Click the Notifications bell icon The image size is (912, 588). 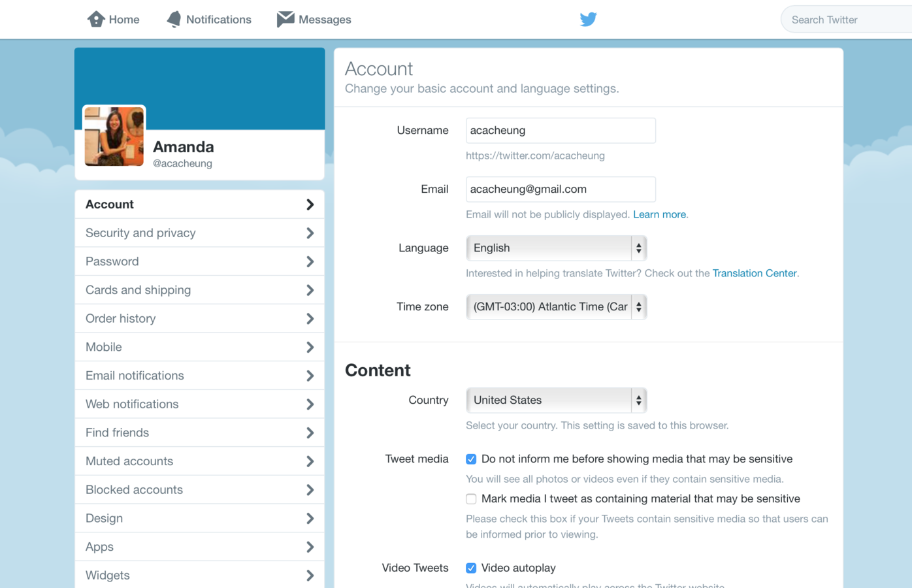coord(174,19)
